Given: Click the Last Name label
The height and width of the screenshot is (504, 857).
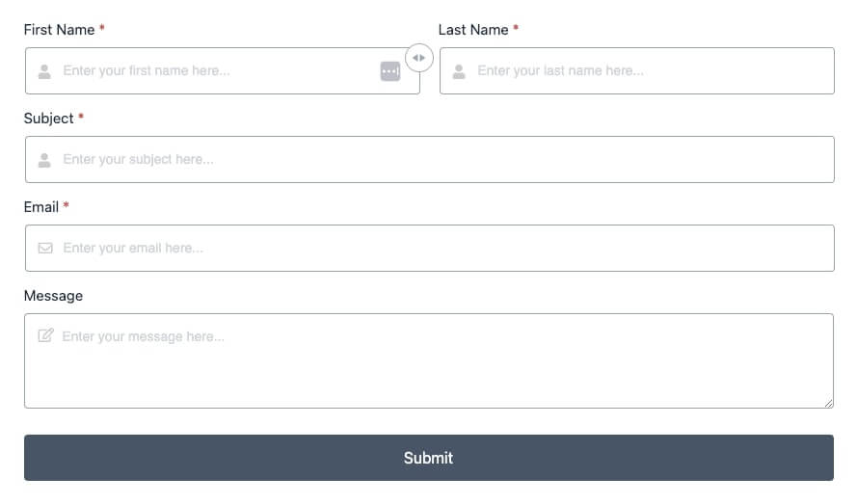Looking at the screenshot, I should [x=473, y=30].
